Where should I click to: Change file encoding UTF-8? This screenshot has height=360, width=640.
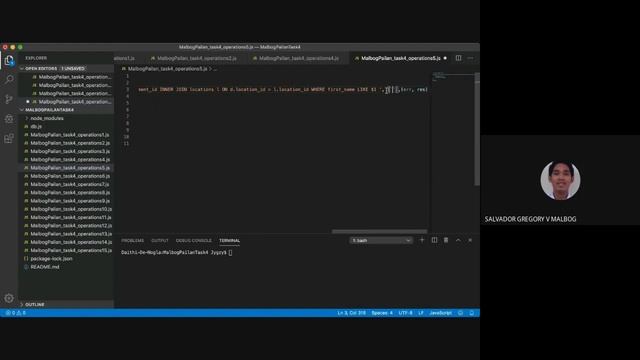405,313
